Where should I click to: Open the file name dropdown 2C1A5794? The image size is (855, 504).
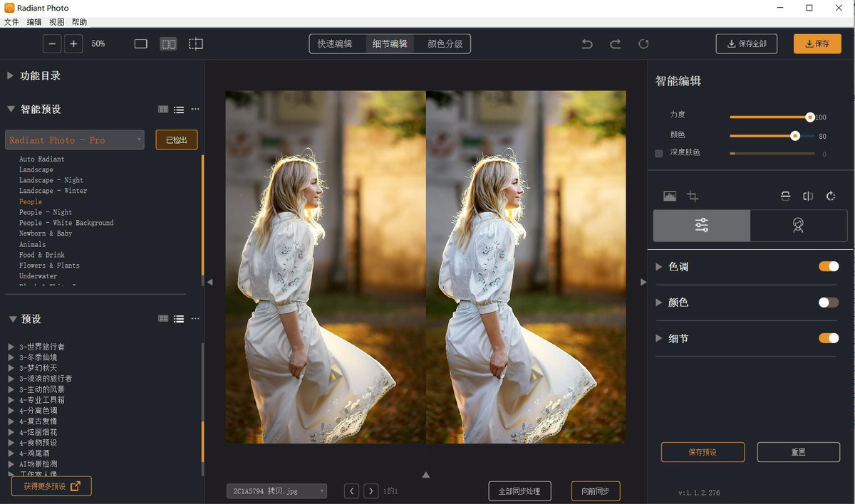coord(276,490)
